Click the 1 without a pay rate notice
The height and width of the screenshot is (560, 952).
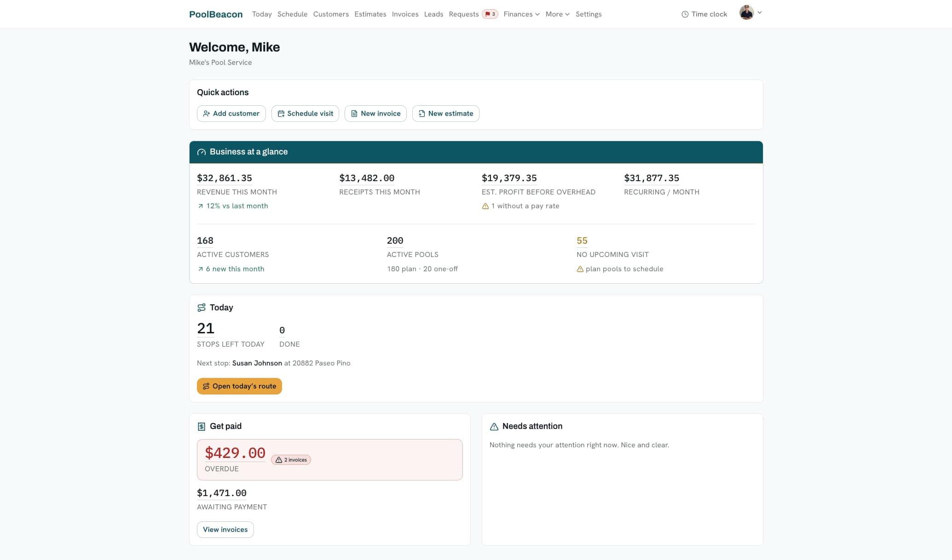click(525, 206)
